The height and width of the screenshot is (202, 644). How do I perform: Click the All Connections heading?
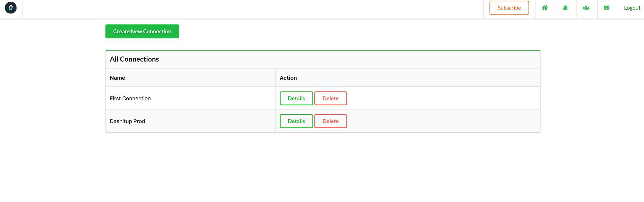point(134,59)
